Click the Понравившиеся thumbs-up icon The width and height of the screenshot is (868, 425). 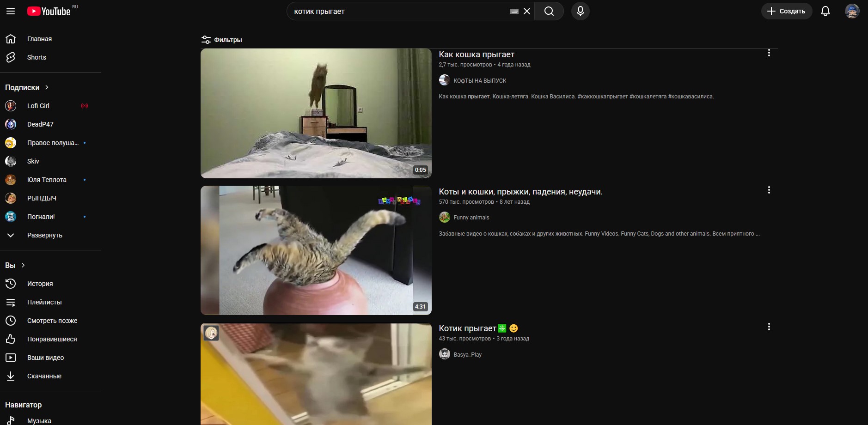(11, 339)
